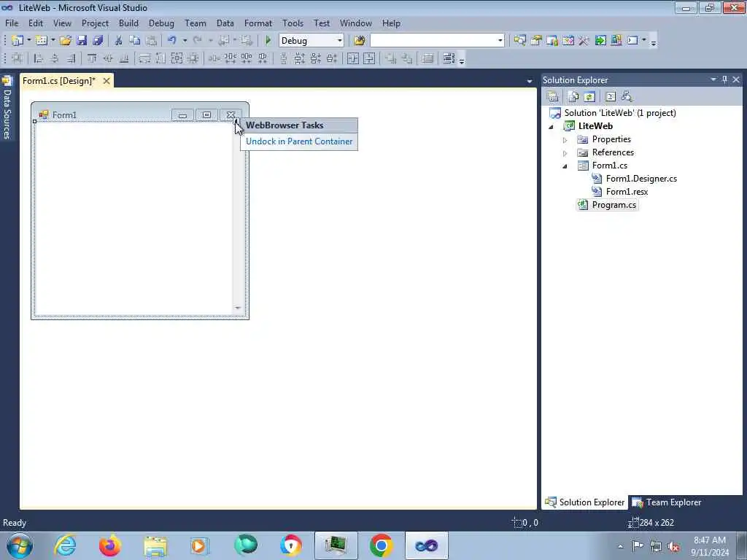
Task: Click the WebBrowser scrollbar down arrow in Form1
Action: pos(238,308)
